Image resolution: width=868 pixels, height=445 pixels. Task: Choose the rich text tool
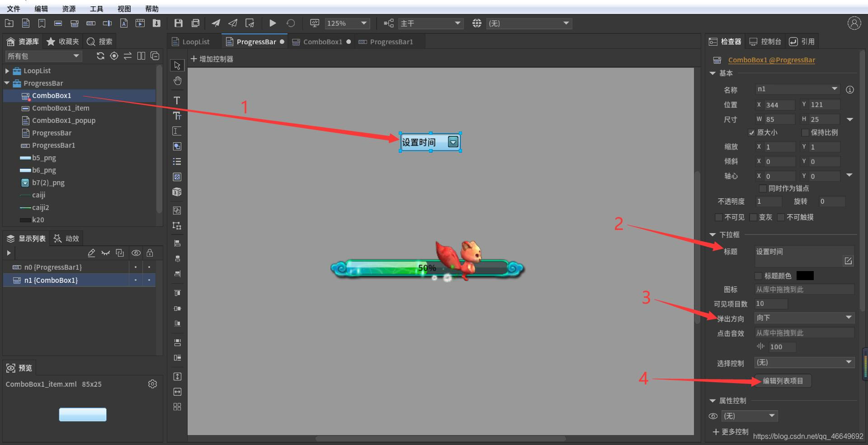[177, 116]
